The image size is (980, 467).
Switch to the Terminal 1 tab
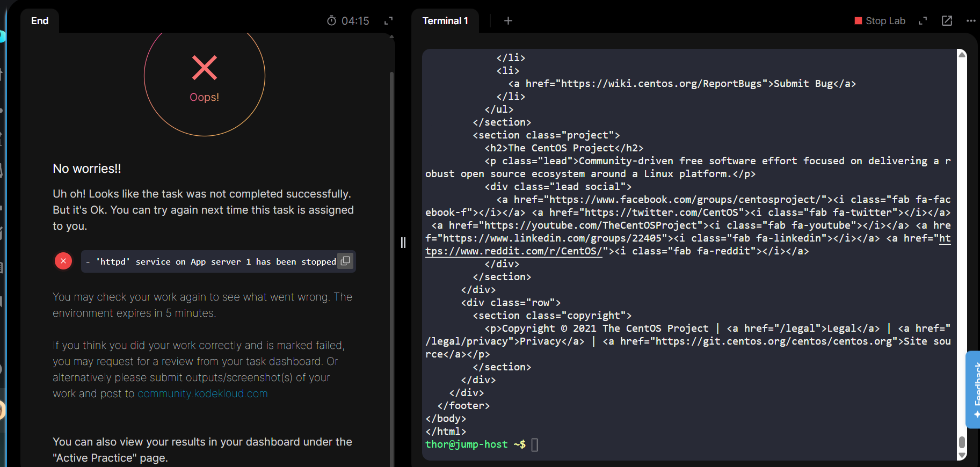tap(445, 21)
